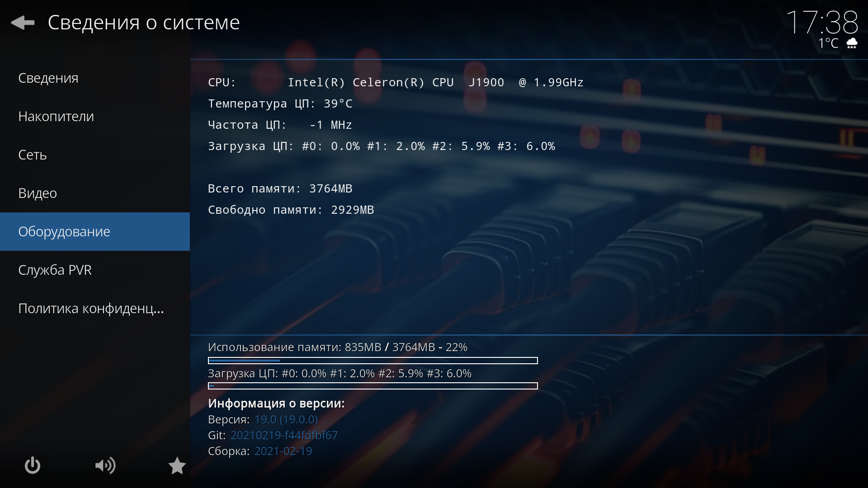The height and width of the screenshot is (488, 868).
Task: Click the Сведения о системе title
Action: pos(144,23)
